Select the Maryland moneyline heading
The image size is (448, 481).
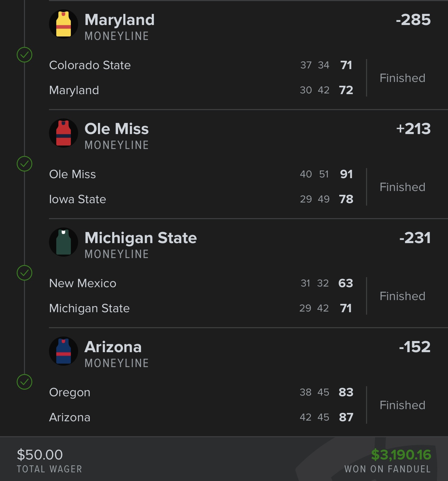tap(119, 20)
